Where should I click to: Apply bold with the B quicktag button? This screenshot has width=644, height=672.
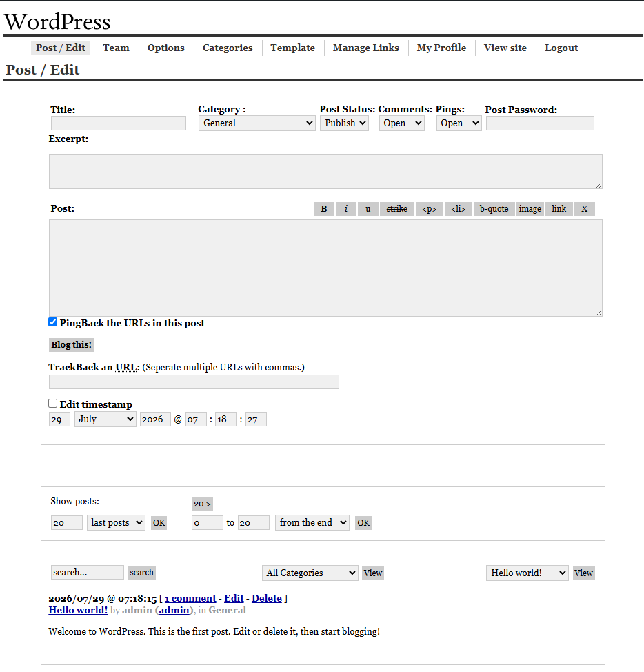click(x=324, y=209)
